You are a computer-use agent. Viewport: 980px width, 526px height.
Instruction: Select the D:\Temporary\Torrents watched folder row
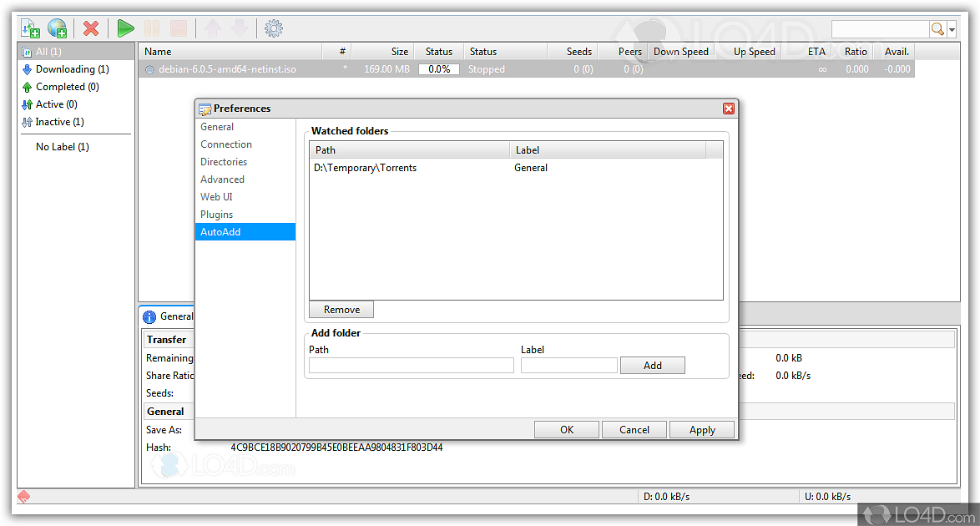pyautogui.click(x=366, y=168)
